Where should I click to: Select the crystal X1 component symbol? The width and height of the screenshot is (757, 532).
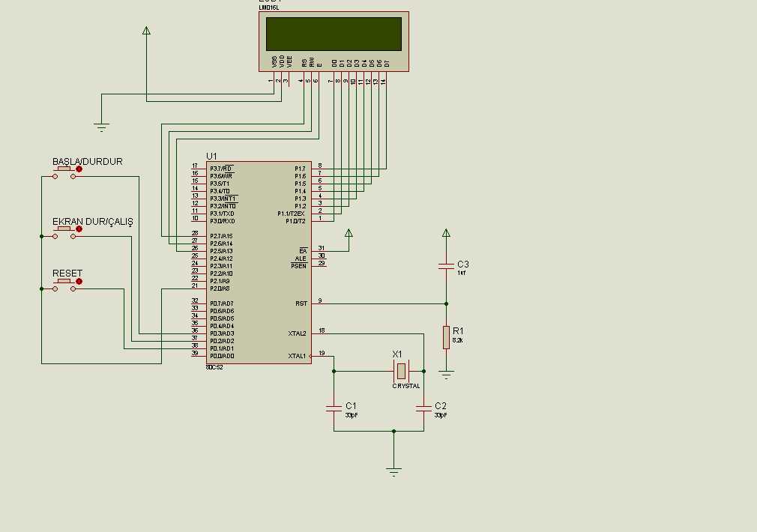pos(401,371)
